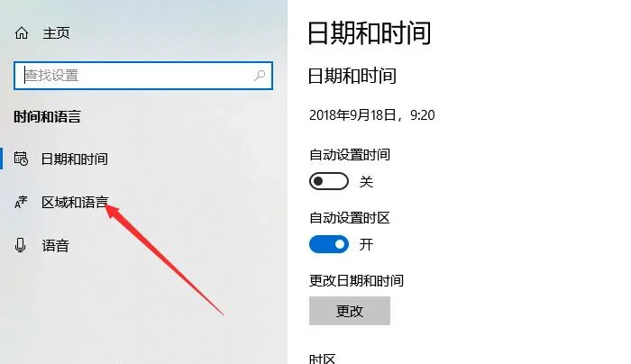Image resolution: width=631 pixels, height=364 pixels.
Task: Click the calendar clock icon in sidebar
Action: click(x=21, y=159)
